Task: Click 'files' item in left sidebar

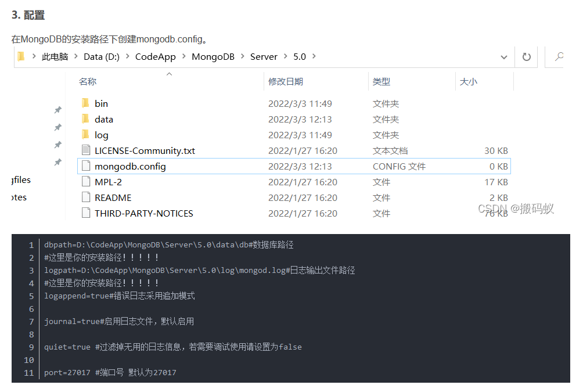Action: tap(21, 180)
